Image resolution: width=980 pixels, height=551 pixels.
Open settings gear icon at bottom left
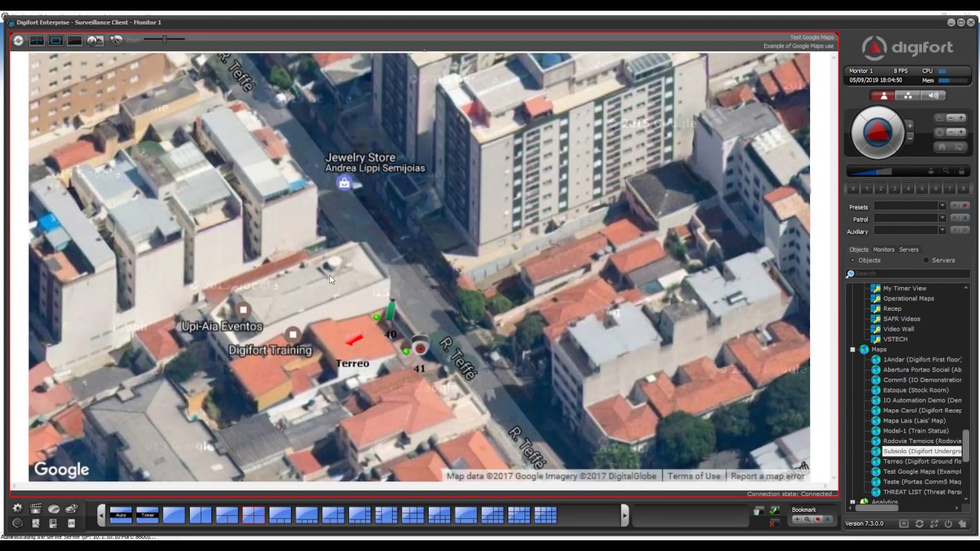tap(18, 508)
